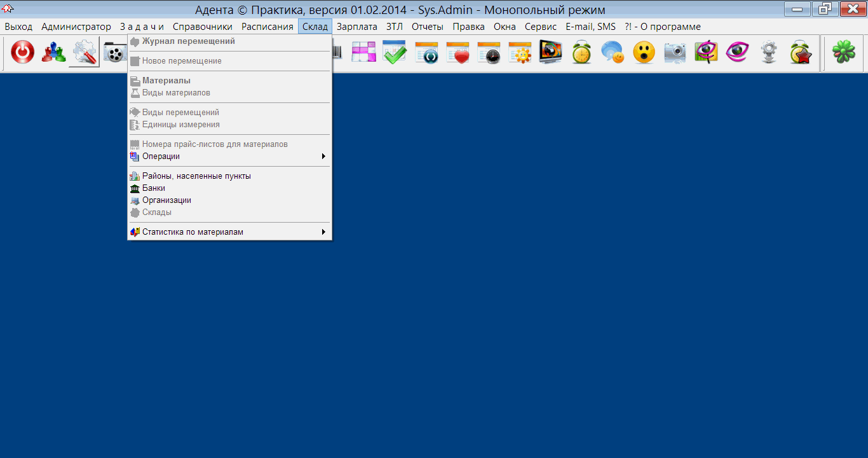Click the chat bubbles with smiley icon
This screenshot has width=868, height=458.
pos(613,53)
